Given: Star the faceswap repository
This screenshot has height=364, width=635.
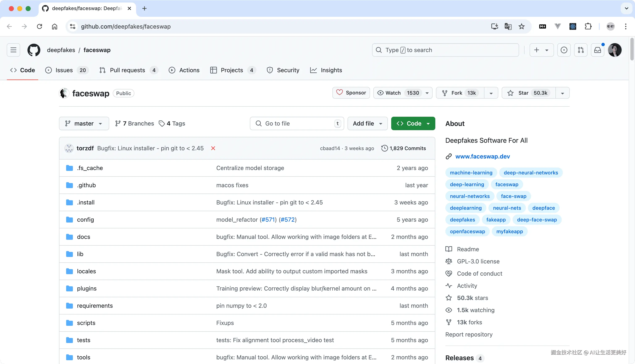Looking at the screenshot, I should (x=529, y=93).
